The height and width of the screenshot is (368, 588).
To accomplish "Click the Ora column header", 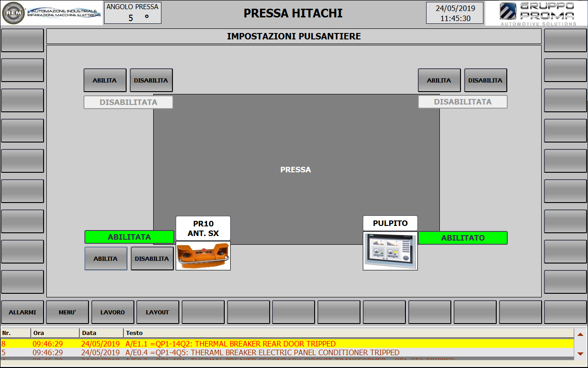I will (x=55, y=333).
